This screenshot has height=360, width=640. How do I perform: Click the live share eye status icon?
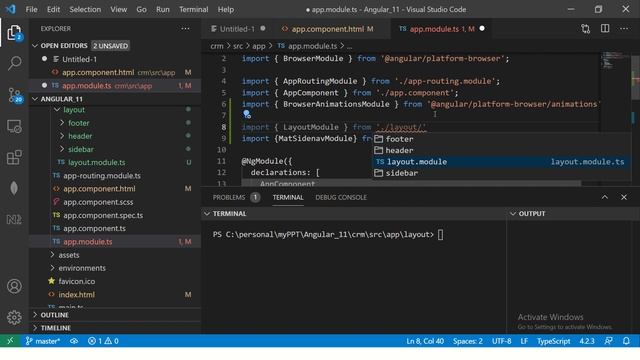tap(74, 341)
